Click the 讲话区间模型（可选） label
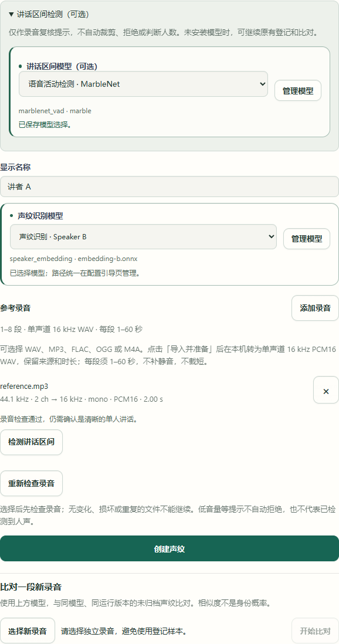The width and height of the screenshot is (339, 644). pos(62,66)
